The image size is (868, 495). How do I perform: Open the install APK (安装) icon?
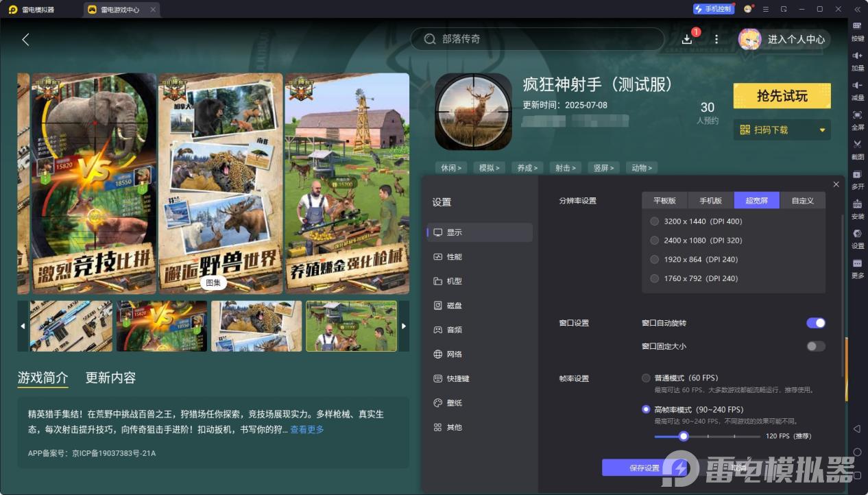coord(857,204)
